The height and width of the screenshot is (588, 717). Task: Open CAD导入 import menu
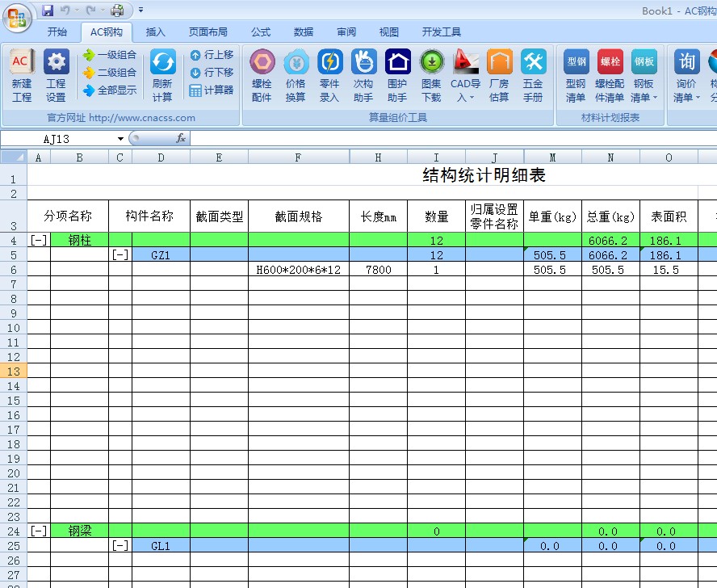coord(466,76)
